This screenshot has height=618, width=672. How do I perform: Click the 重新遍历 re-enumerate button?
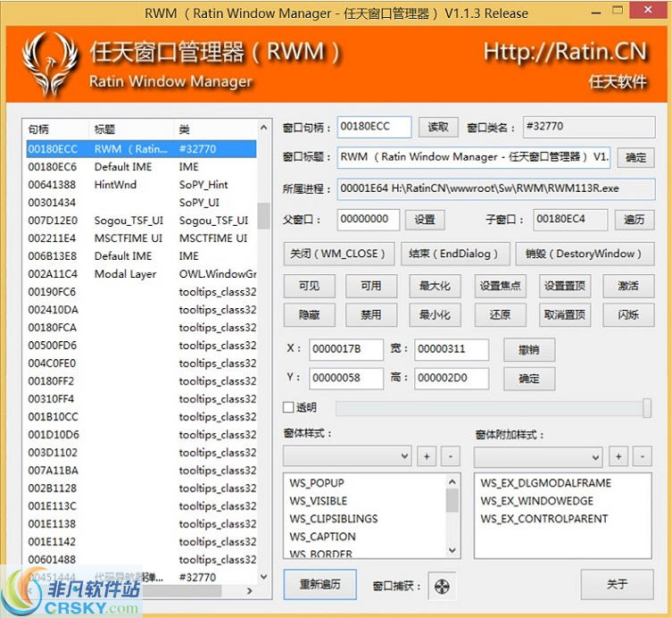tap(319, 585)
